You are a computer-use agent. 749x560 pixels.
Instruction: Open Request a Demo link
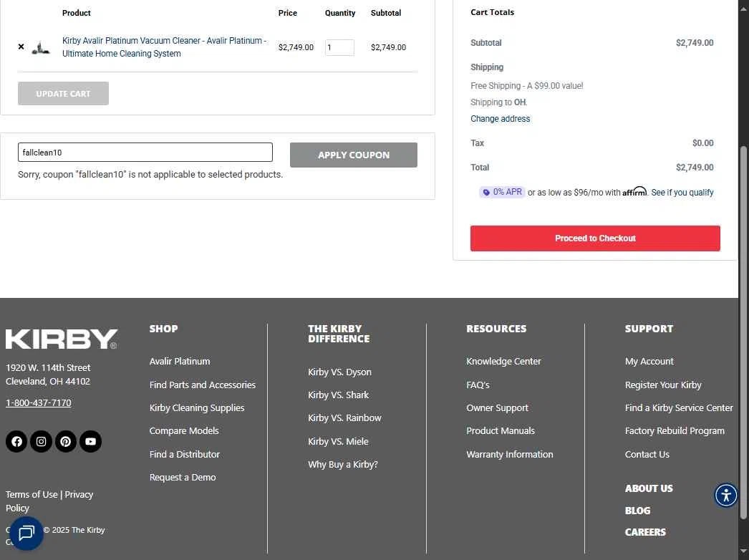tap(183, 478)
